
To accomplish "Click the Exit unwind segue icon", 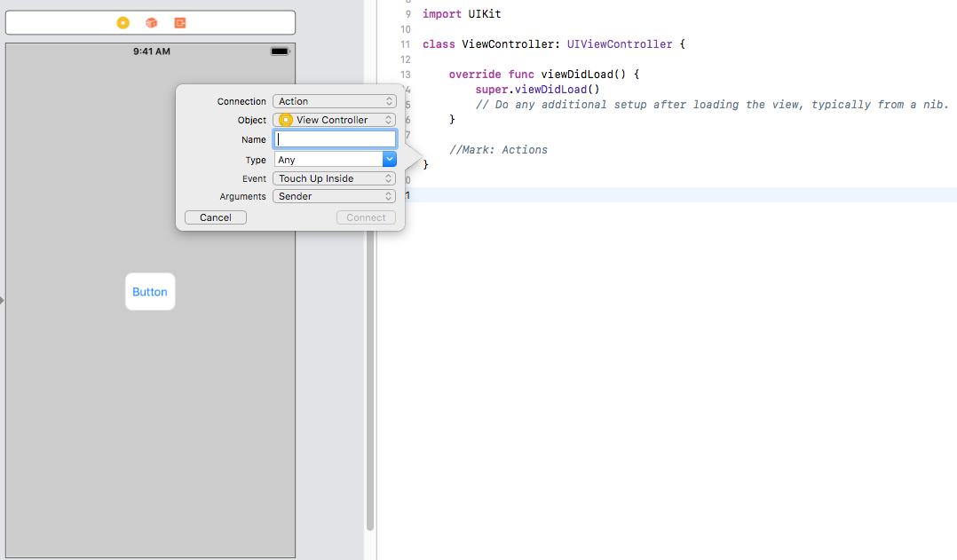I will 179,22.
